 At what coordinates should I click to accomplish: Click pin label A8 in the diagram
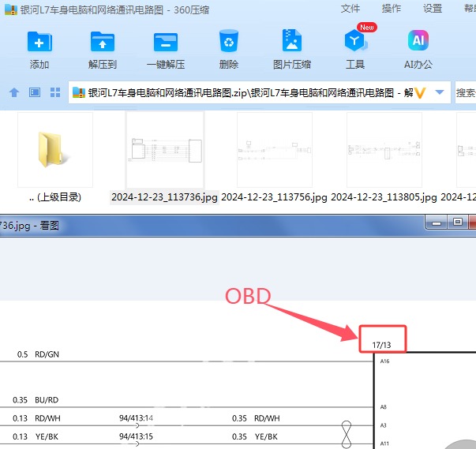384,407
